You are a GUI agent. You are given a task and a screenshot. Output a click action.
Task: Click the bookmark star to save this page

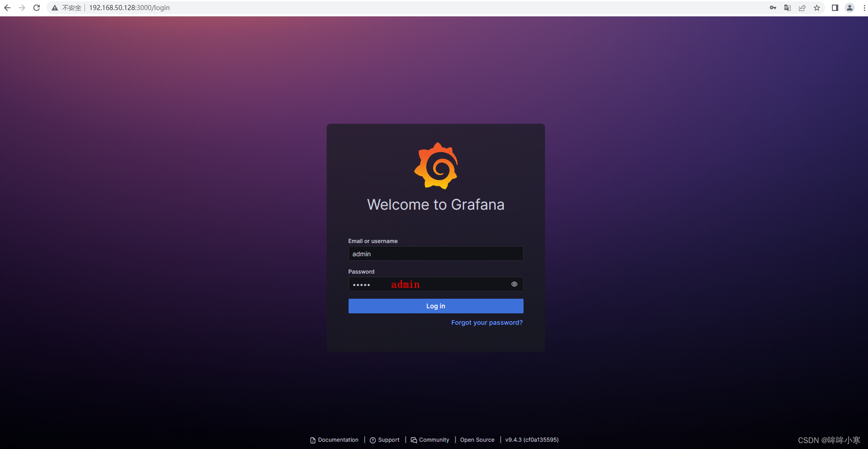(x=817, y=8)
